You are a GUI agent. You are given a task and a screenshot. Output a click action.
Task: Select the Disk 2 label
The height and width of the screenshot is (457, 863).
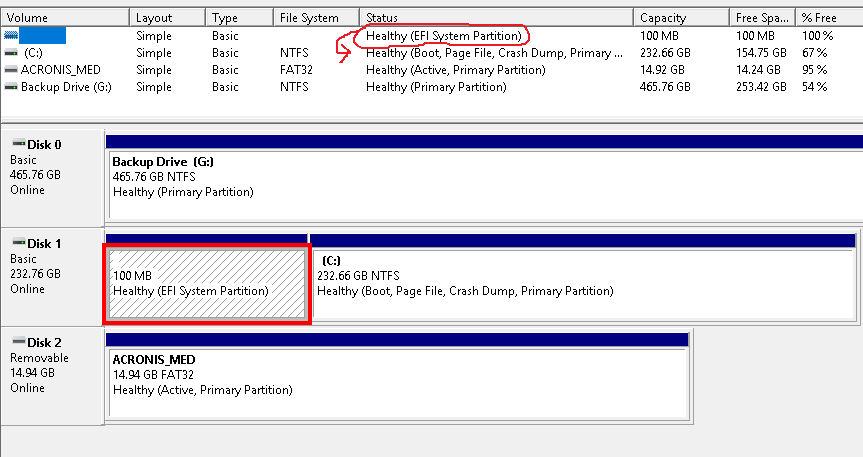click(x=44, y=342)
